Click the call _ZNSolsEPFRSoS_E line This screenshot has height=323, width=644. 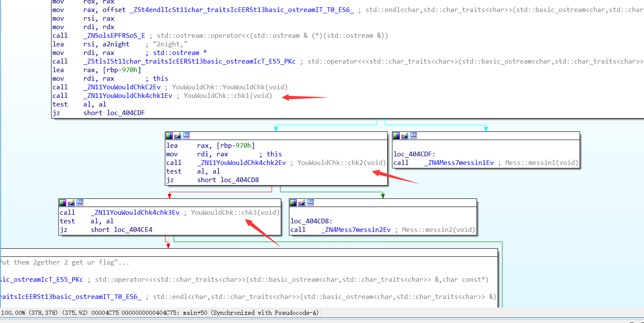tap(220, 36)
